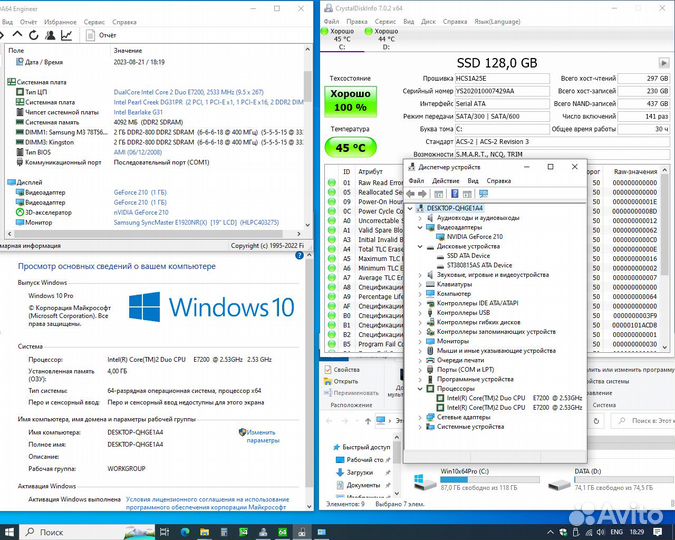Screen dimensions: 675x540
Task: Click Свойства button in Explorer ribbon
Action: [342, 369]
